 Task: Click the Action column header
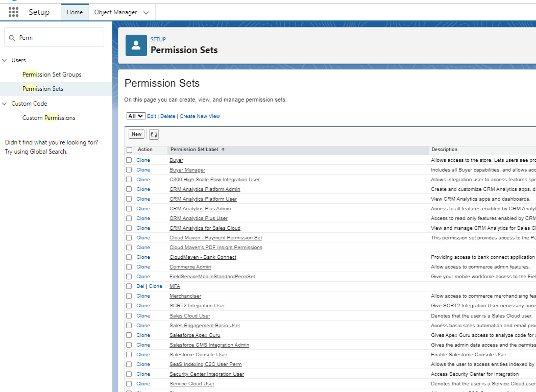pyautogui.click(x=145, y=150)
